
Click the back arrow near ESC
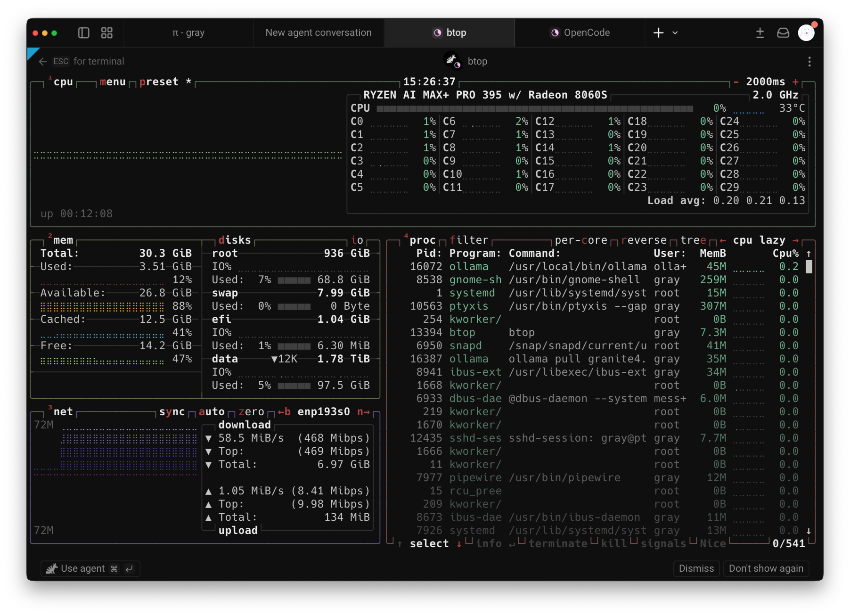click(x=43, y=62)
